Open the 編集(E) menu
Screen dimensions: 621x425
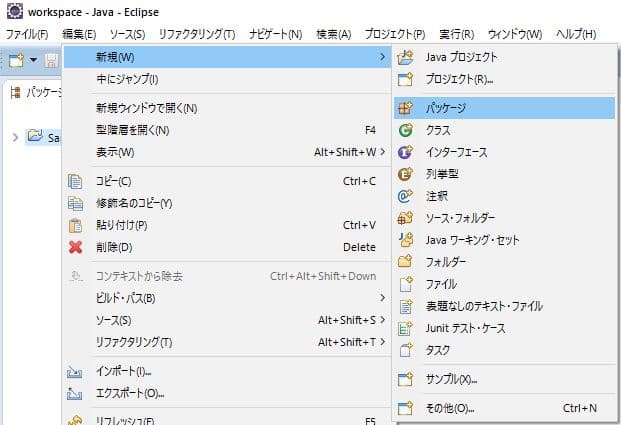[79, 34]
